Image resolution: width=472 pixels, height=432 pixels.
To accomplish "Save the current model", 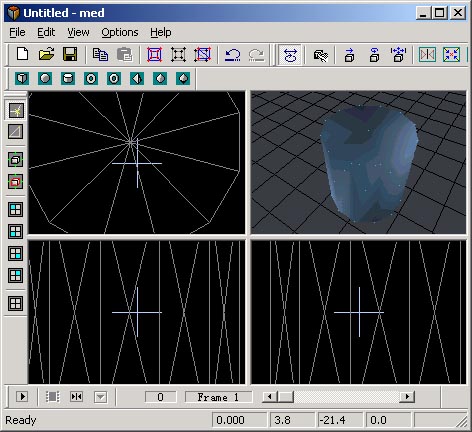I will (x=70, y=54).
